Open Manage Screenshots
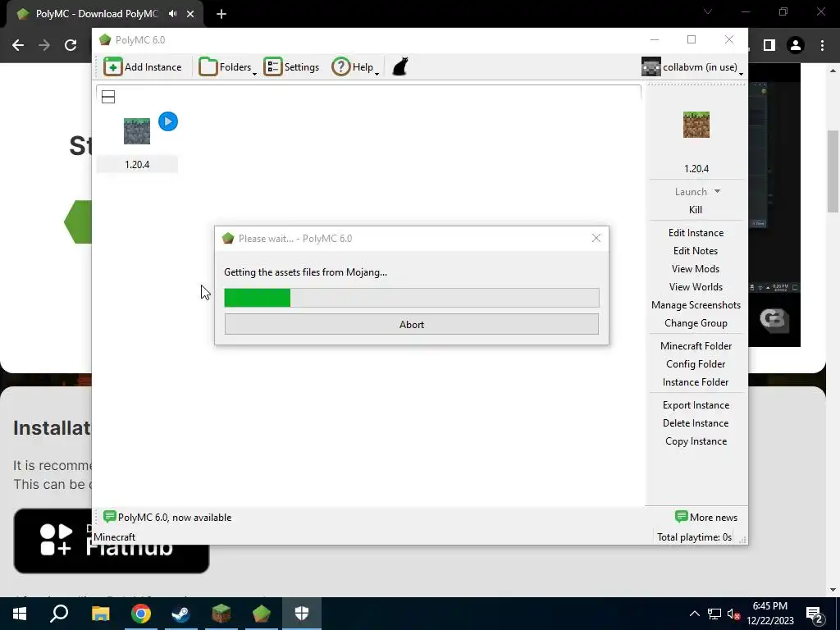 [x=696, y=305]
